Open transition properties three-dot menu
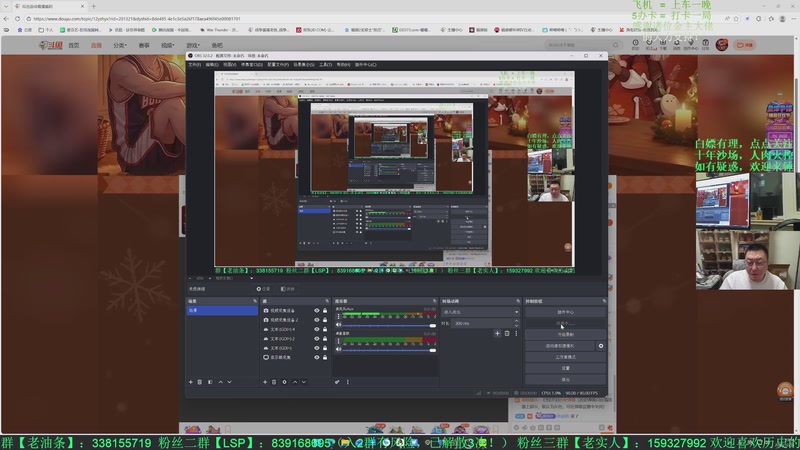Image resolution: width=800 pixels, height=450 pixels. click(516, 333)
